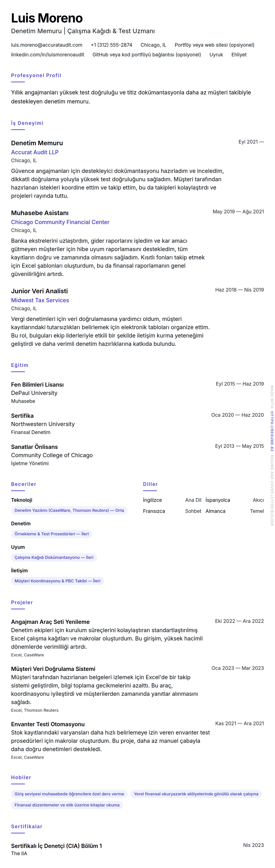The image size is (275, 868).
Task: Click the phone number +1 (312) 555-2874
Action: tap(111, 45)
